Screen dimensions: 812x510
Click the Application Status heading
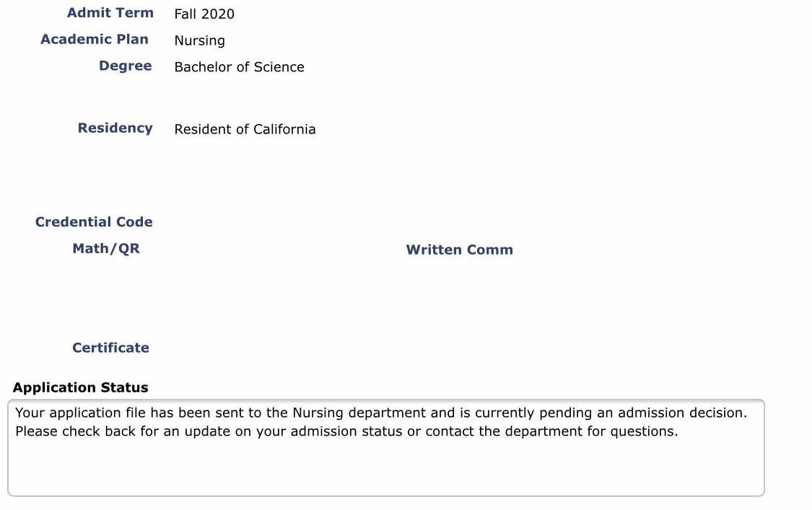[80, 387]
